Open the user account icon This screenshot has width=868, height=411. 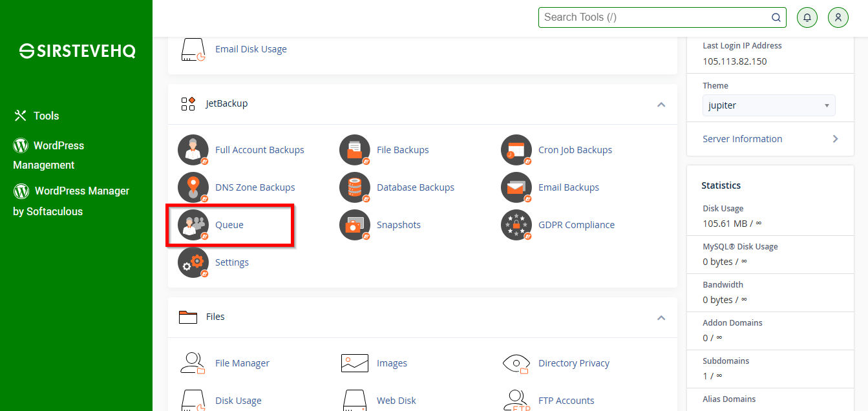[x=838, y=17]
